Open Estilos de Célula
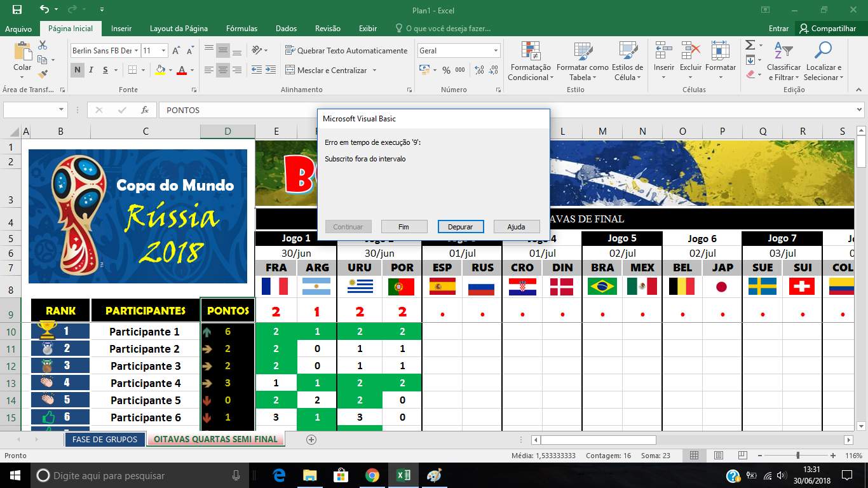868x488 pixels. (x=628, y=62)
